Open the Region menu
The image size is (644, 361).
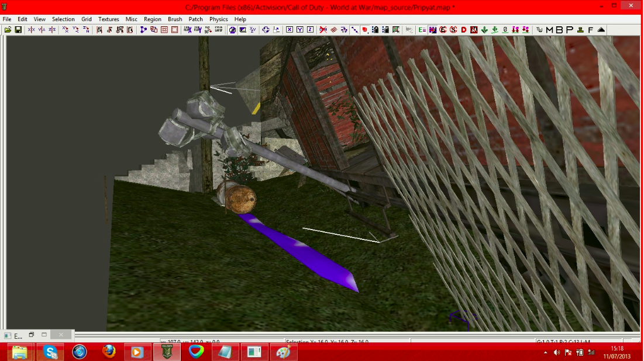point(153,19)
